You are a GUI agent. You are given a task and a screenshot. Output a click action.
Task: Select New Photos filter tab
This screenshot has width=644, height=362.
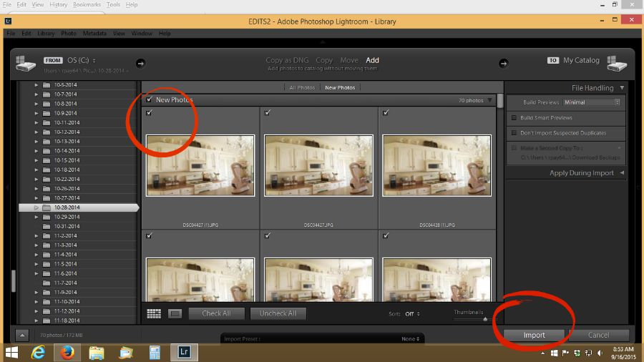[x=340, y=87]
